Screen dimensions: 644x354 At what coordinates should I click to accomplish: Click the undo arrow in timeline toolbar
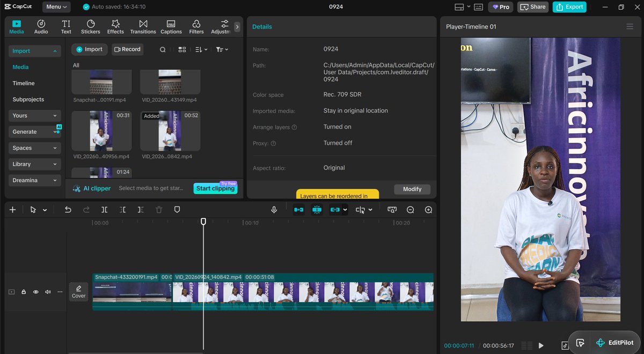(68, 210)
